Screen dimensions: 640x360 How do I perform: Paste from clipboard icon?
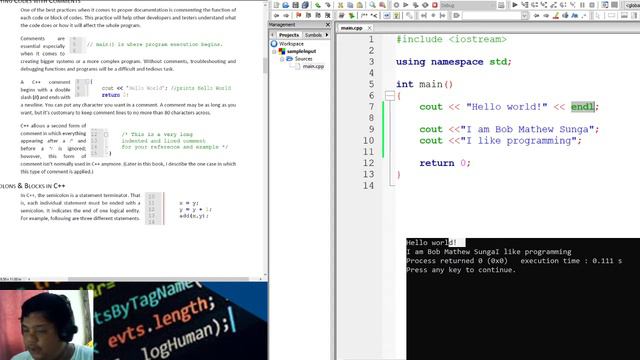(360, 5)
